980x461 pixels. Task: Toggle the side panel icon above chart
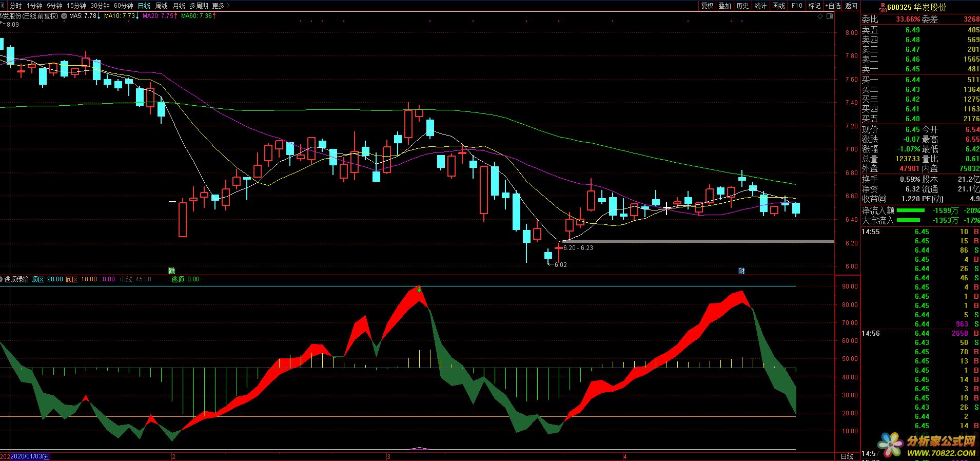[830, 16]
